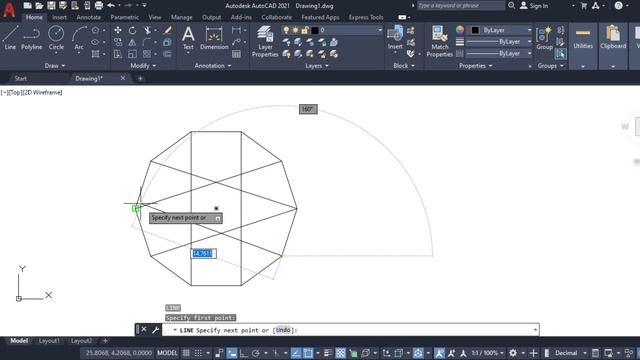Screen dimensions: 640x360
Task: Expand the Block panel
Action: tap(404, 66)
